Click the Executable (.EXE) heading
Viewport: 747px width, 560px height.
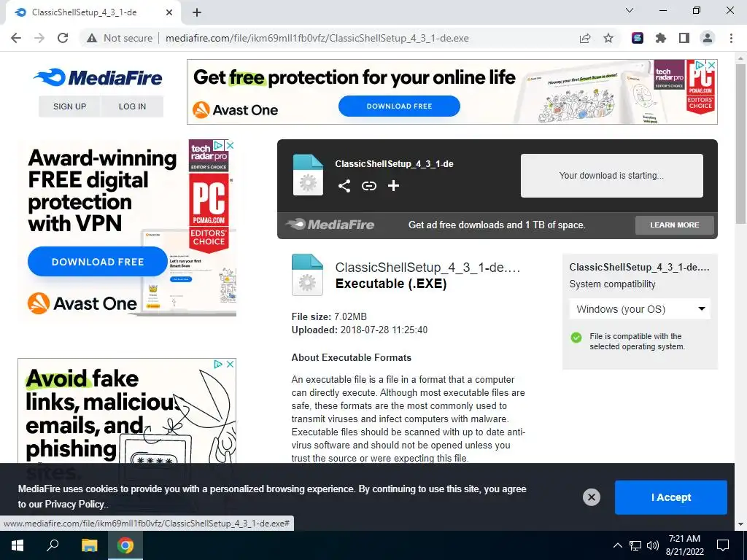tap(391, 284)
